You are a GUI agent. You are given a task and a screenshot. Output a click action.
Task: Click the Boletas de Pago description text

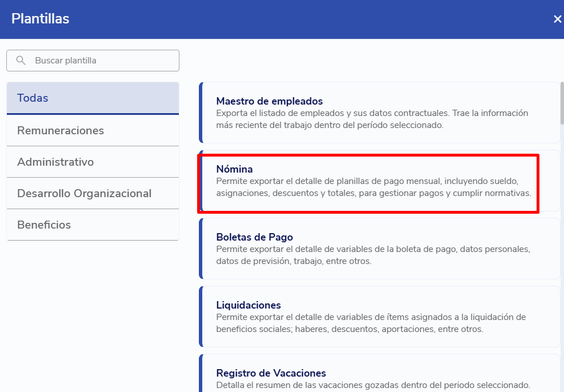373,255
